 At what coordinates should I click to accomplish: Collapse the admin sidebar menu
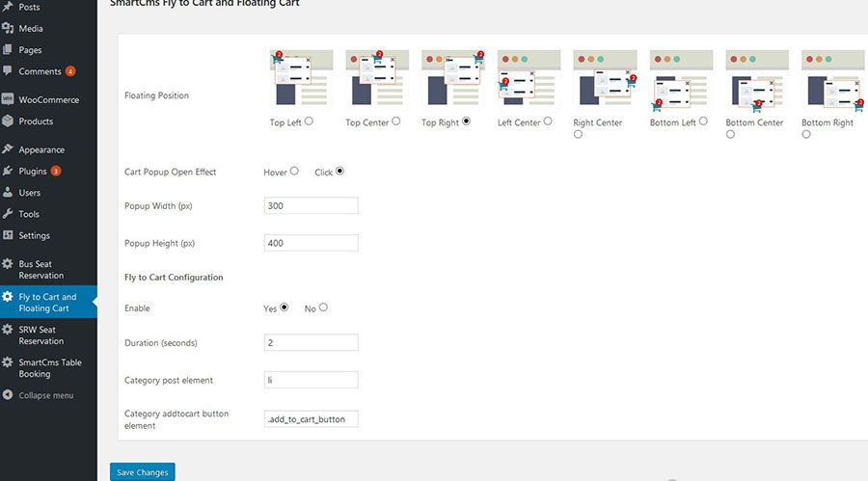tap(48, 395)
